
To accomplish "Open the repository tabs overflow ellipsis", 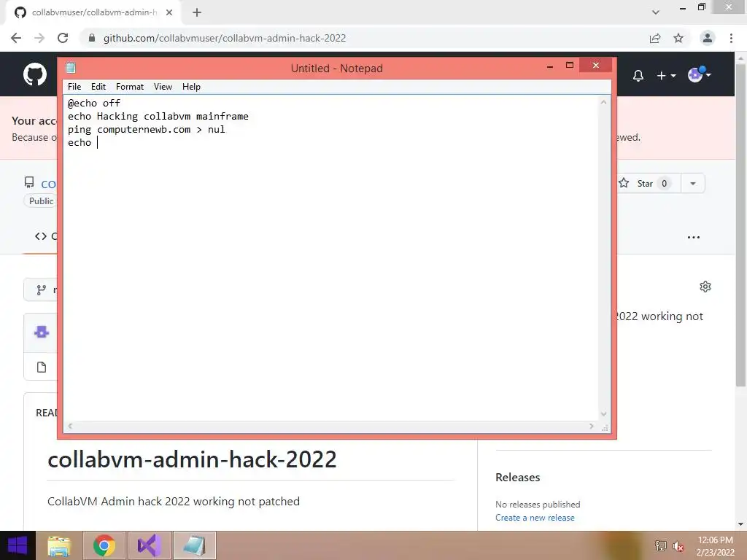I will coord(694,237).
